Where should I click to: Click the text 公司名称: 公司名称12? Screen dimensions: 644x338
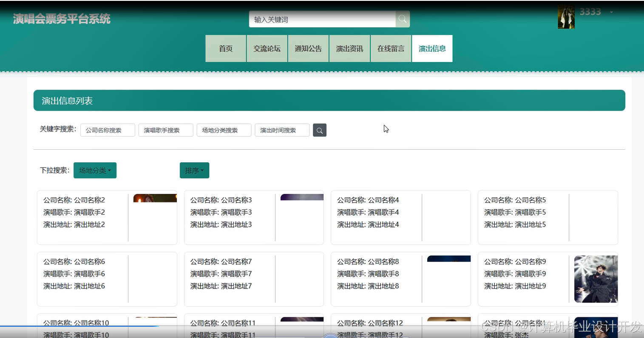370,323
